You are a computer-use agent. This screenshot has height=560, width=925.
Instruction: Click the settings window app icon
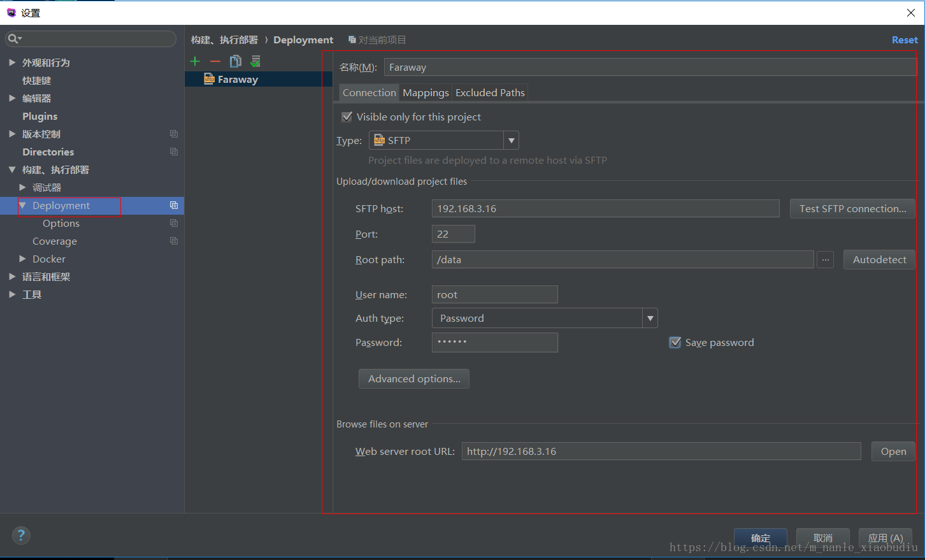coord(11,13)
